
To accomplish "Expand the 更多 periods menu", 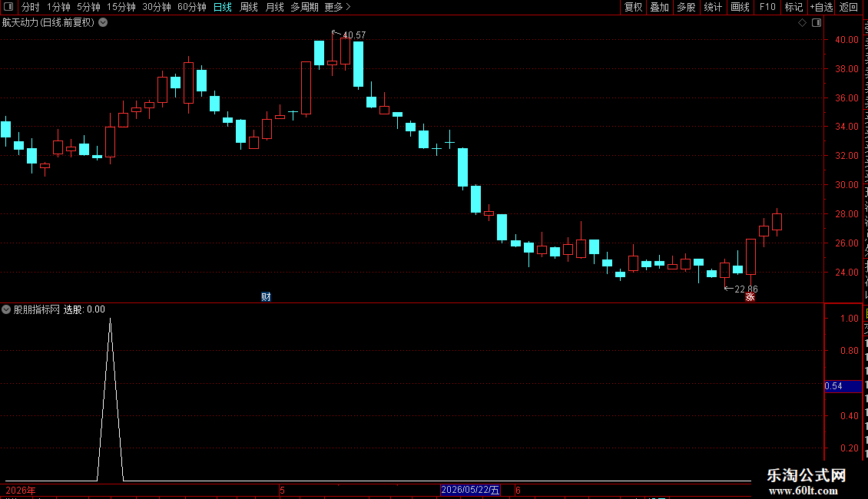I will pos(338,7).
